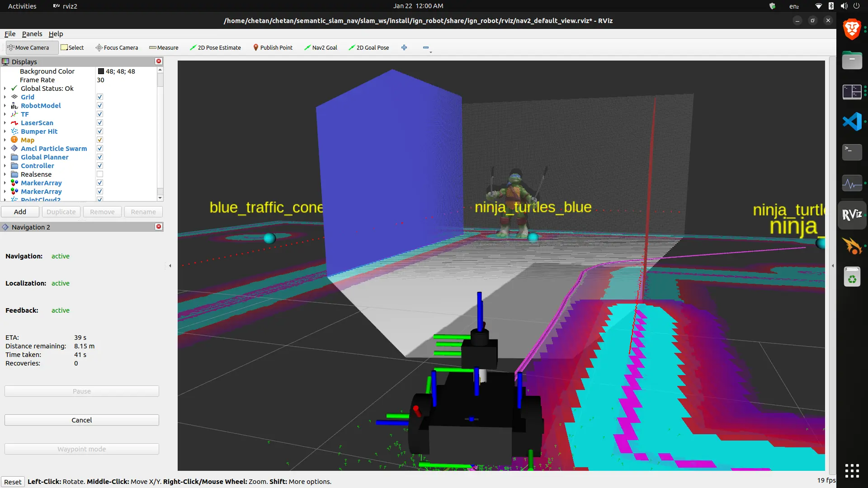Expand the Global Planner folder
The width and height of the screenshot is (868, 488).
5,157
